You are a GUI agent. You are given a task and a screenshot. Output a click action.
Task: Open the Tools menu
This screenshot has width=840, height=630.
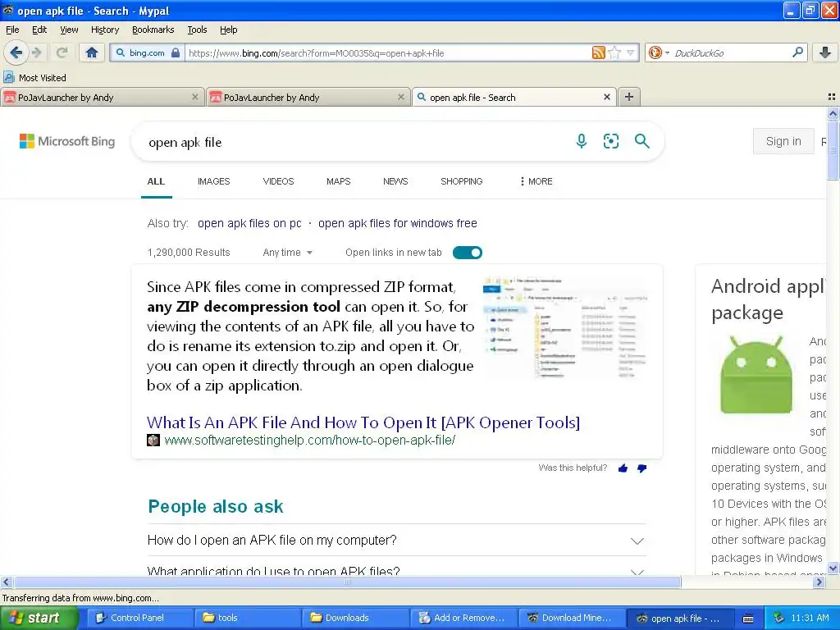(197, 30)
